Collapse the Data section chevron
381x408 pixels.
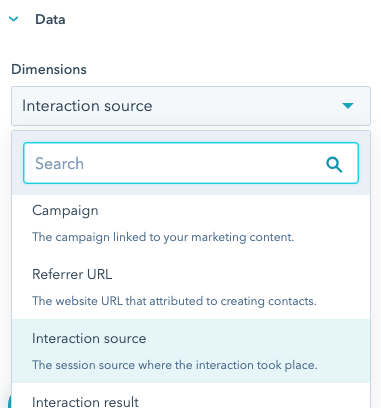(x=14, y=19)
